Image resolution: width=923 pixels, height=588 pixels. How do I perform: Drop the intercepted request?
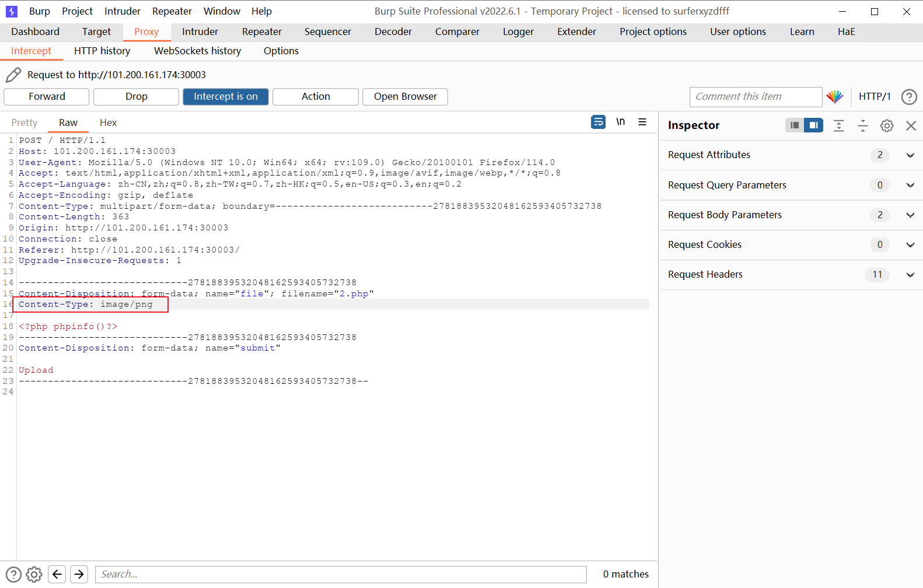pos(136,97)
